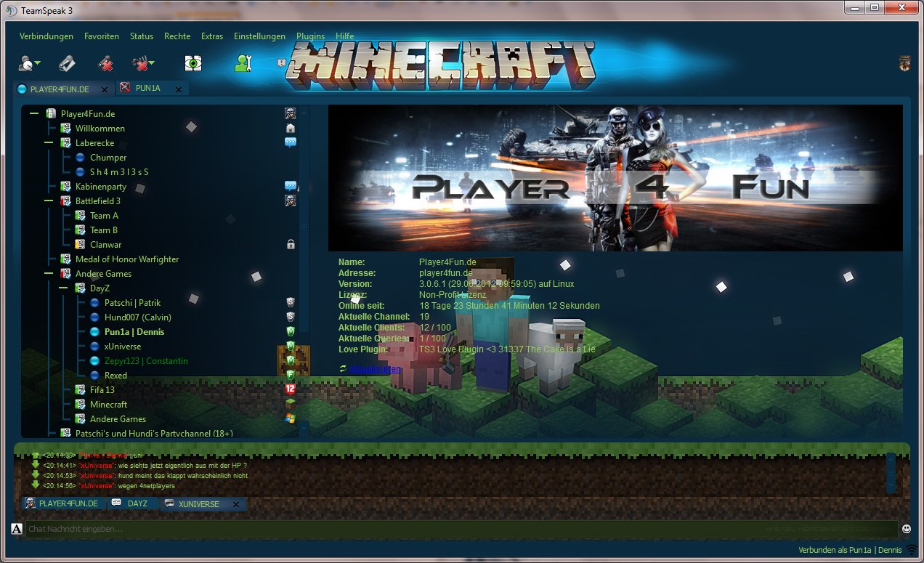
Task: Open the emoticon smiley picker
Action: pyautogui.click(x=906, y=529)
